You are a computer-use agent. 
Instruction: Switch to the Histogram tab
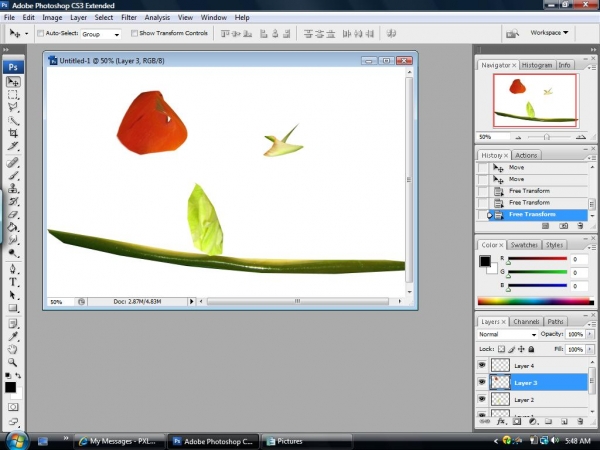click(537, 65)
